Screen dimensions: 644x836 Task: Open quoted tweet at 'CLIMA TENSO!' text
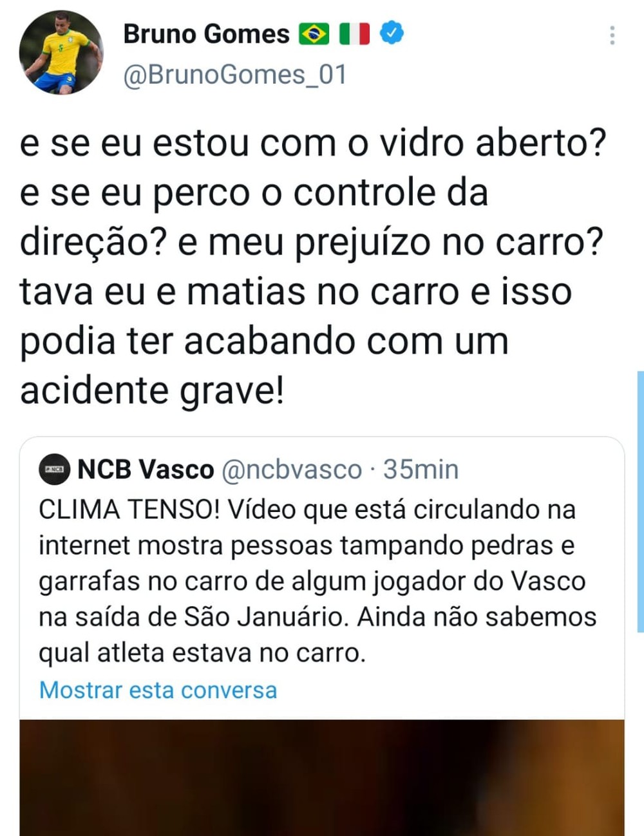pyautogui.click(x=129, y=509)
